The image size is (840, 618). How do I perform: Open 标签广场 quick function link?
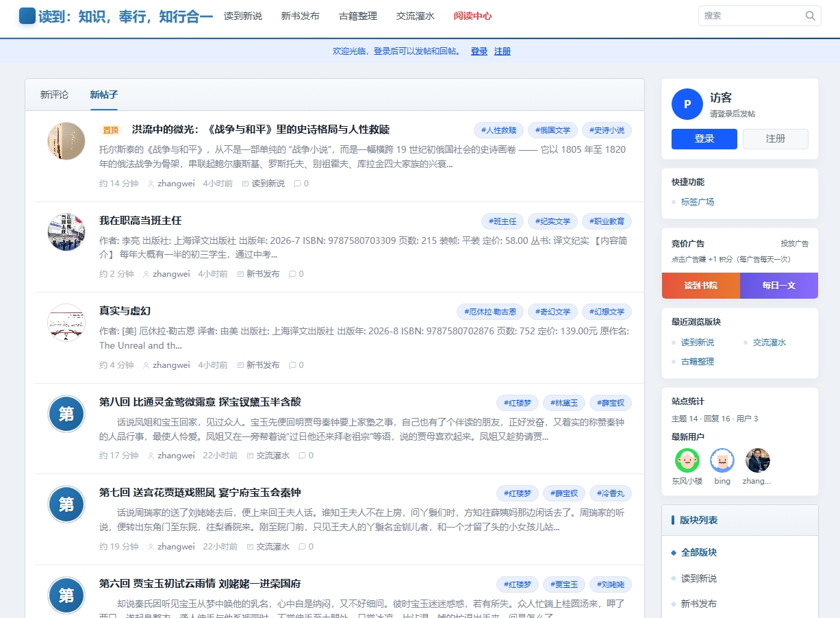click(x=698, y=202)
